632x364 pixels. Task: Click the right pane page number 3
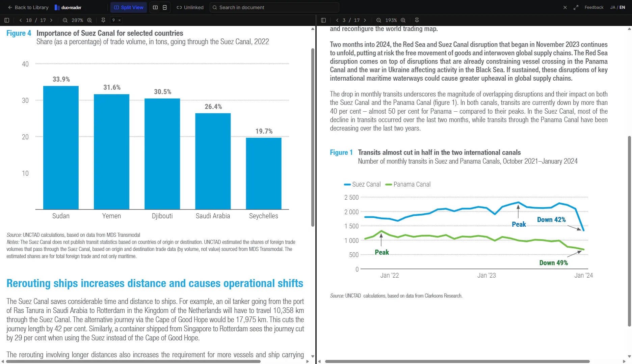tap(344, 20)
